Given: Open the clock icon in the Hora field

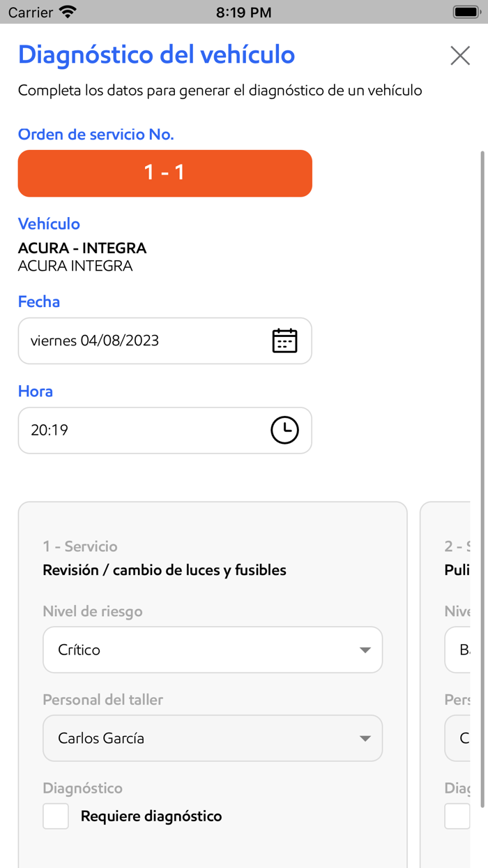Looking at the screenshot, I should [x=284, y=431].
